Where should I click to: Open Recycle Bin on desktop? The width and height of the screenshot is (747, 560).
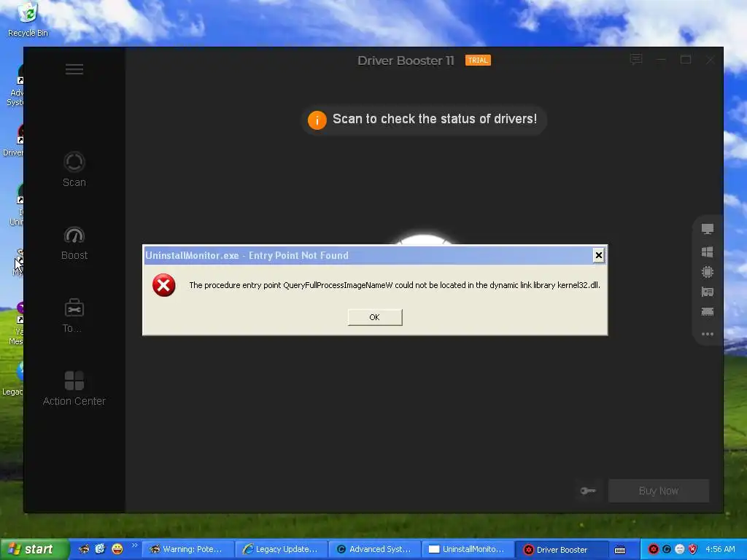click(x=28, y=19)
